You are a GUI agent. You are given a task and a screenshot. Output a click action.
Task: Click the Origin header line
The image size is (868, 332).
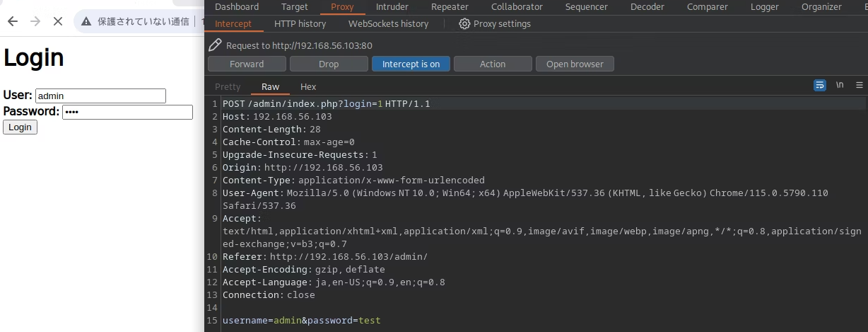(x=303, y=168)
